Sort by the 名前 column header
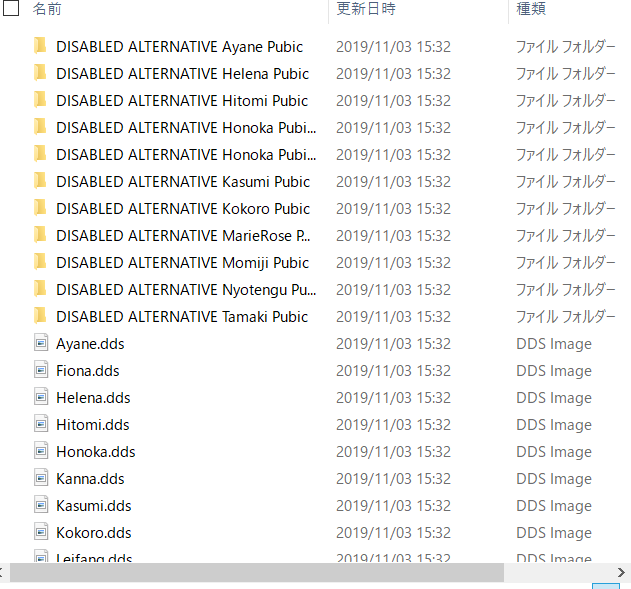Image resolution: width=631 pixels, height=589 pixels. point(47,8)
